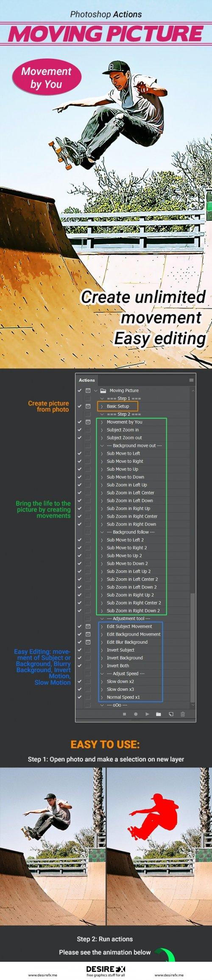Expand the Subject Zoom in action

click(x=102, y=430)
